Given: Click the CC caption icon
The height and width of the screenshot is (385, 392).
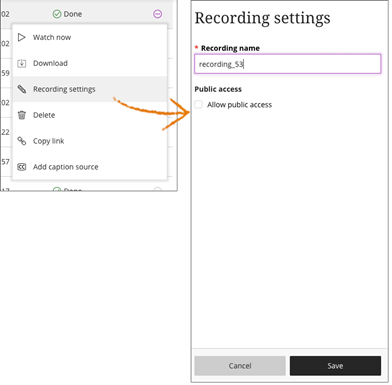Looking at the screenshot, I should pyautogui.click(x=22, y=167).
